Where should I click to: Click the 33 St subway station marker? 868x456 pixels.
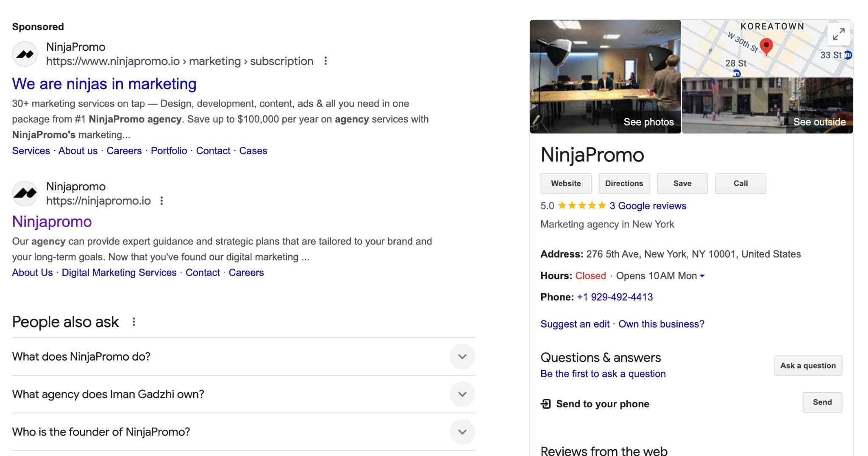click(x=848, y=55)
